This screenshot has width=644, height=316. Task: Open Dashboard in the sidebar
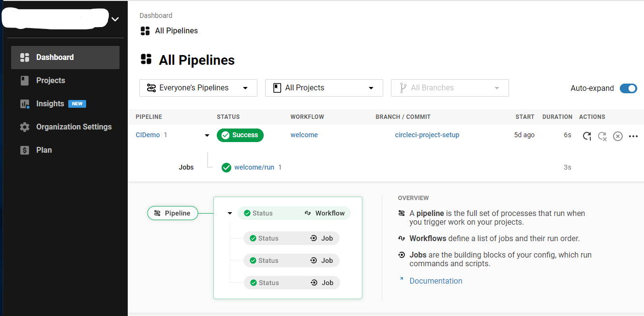pyautogui.click(x=65, y=57)
